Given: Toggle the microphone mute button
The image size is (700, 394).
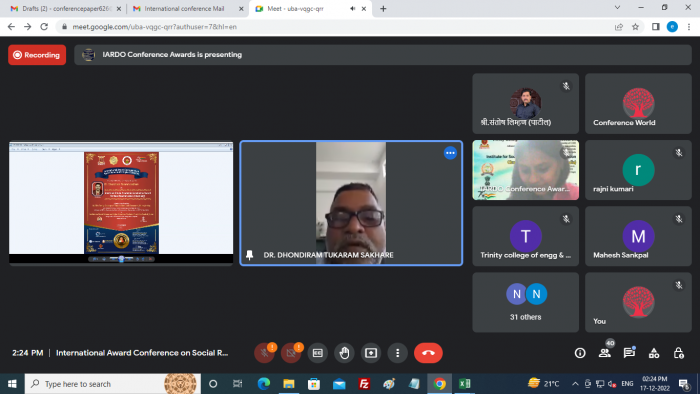Looking at the screenshot, I should (264, 353).
